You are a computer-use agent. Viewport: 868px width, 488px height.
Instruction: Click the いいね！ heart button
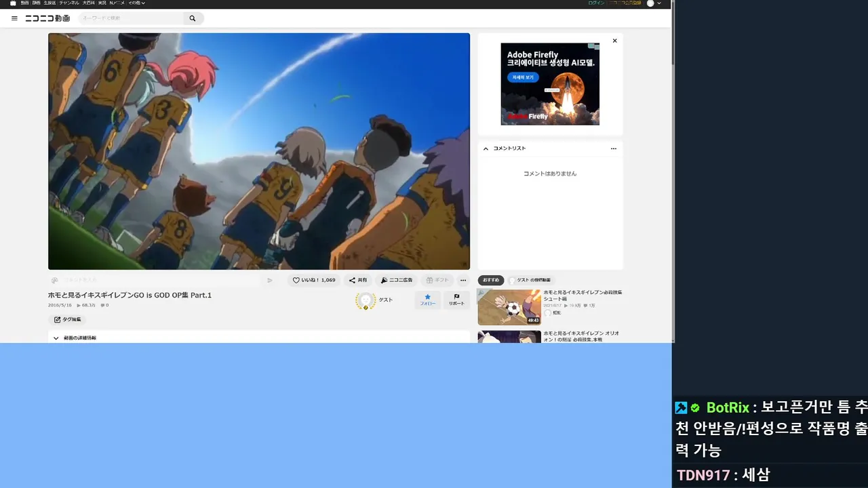point(314,280)
